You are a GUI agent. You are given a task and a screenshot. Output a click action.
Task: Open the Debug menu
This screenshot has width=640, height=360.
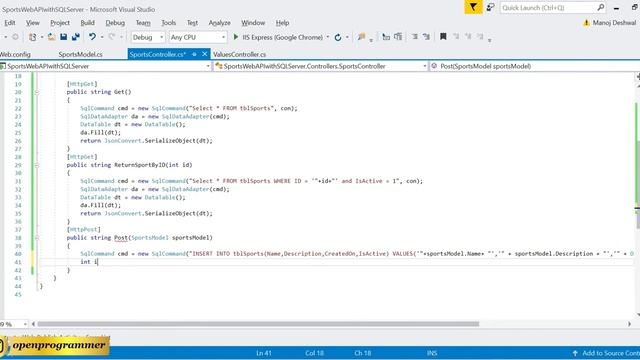115,23
